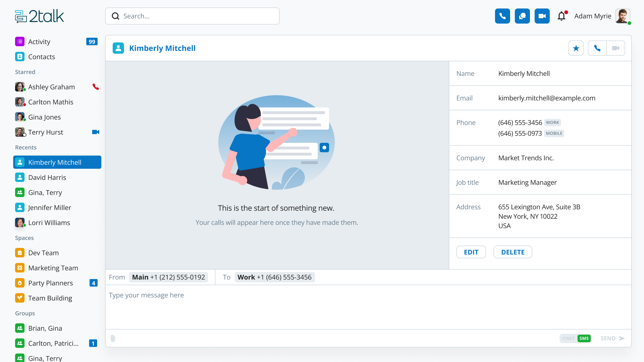Screen dimensions: 644x362
Task: Click the Team Building sprout icon
Action: point(20,298)
